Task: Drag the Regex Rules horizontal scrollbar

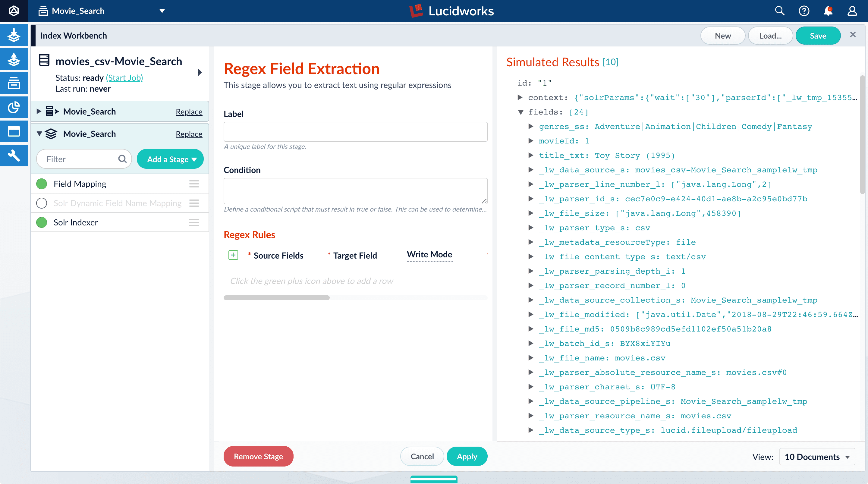Action: pos(276,296)
